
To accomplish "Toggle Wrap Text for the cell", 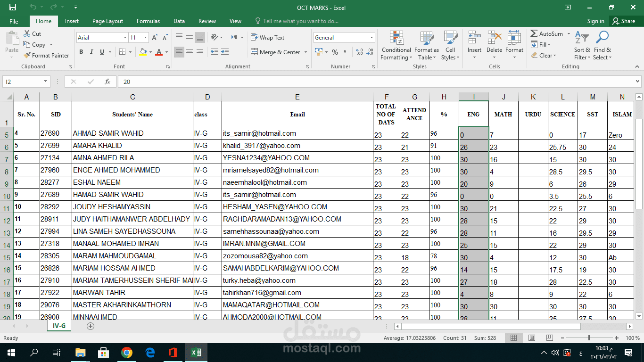I will (267, 38).
